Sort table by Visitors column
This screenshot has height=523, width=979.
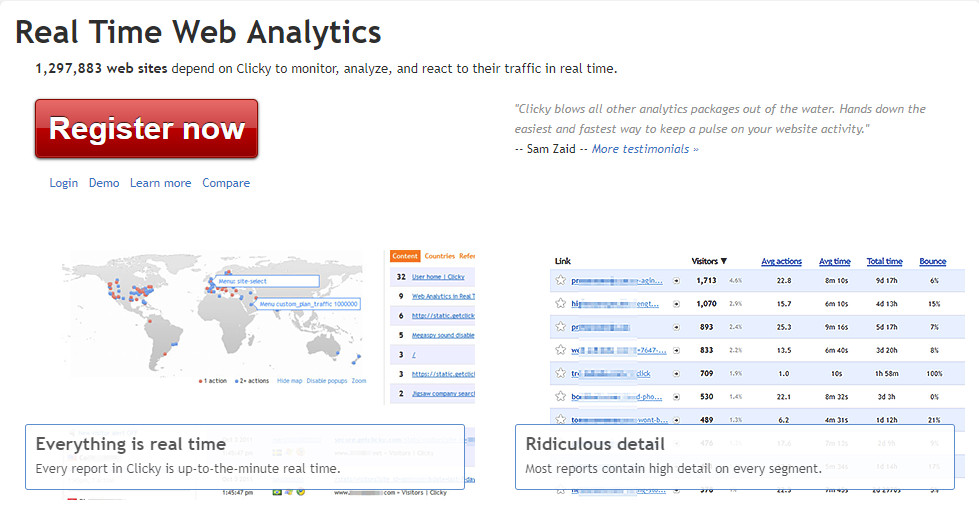point(709,261)
